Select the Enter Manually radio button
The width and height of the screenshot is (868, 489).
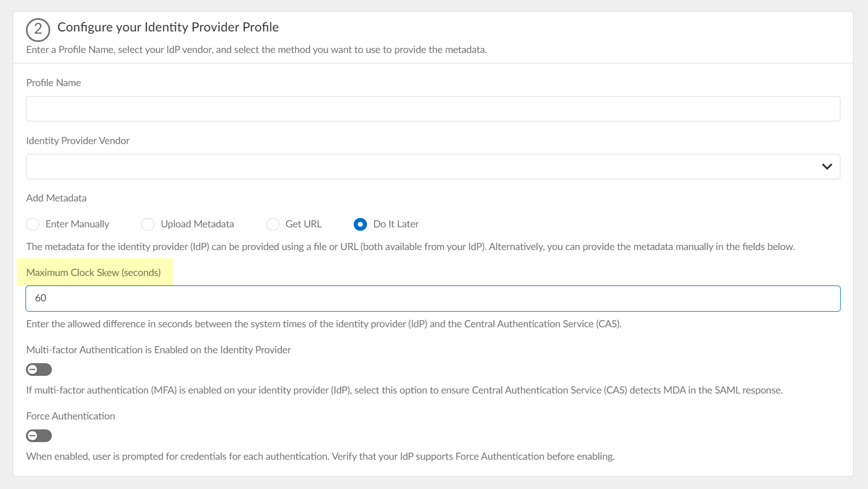(x=33, y=224)
